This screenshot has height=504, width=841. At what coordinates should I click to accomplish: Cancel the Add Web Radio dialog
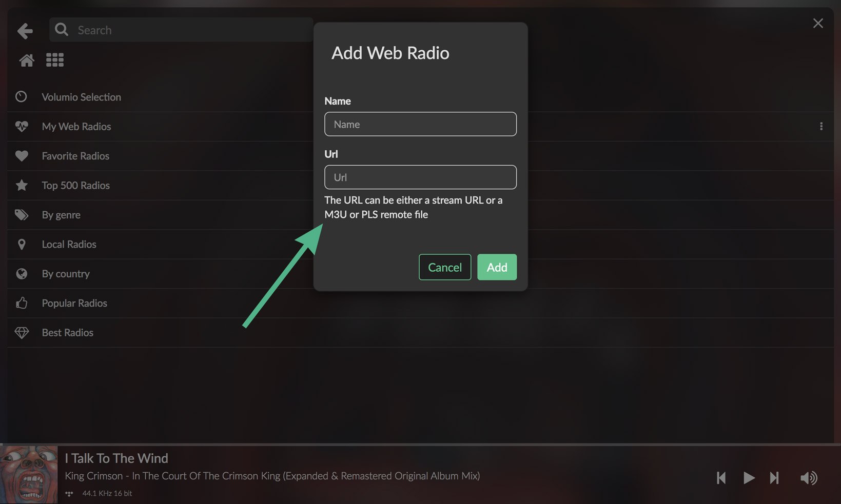(444, 267)
